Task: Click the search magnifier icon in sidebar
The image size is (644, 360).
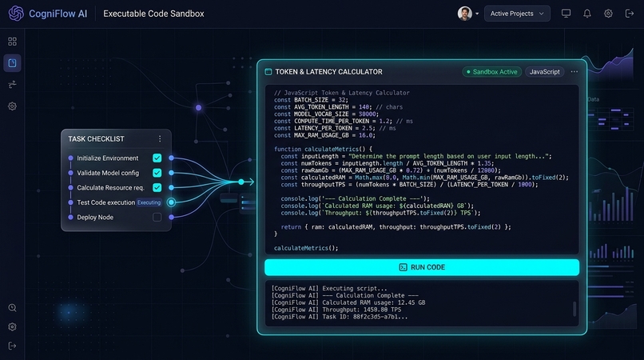Action: 12,308
